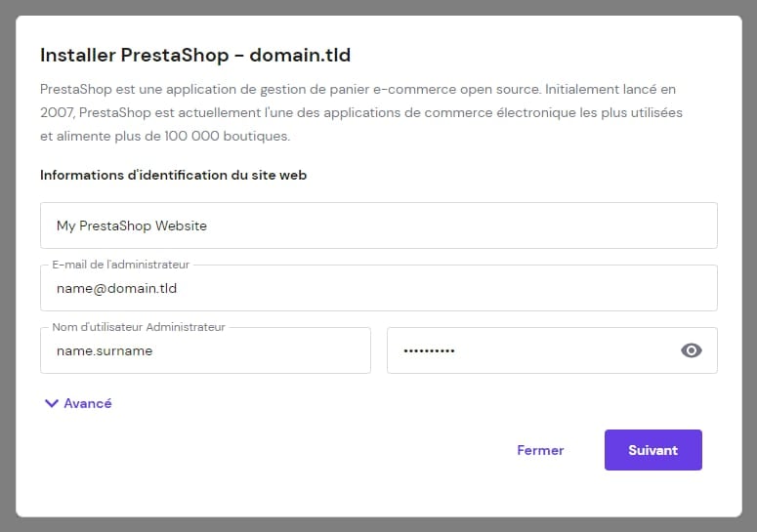Expand the Avancé chevron arrow
The image size is (757, 532).
tap(52, 402)
